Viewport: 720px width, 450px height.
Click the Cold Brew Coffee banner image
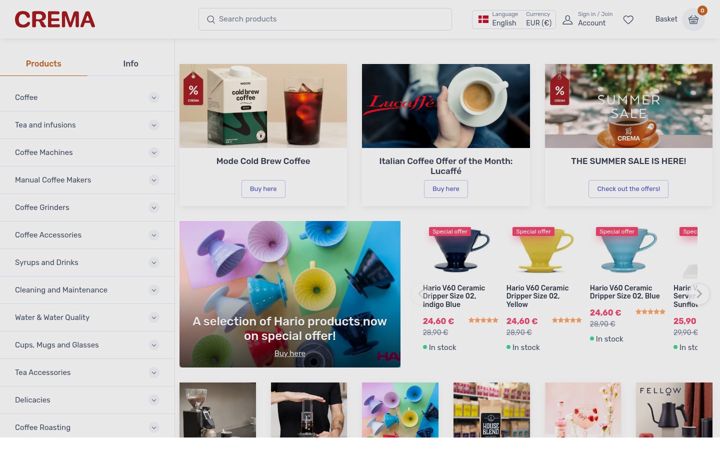point(263,106)
